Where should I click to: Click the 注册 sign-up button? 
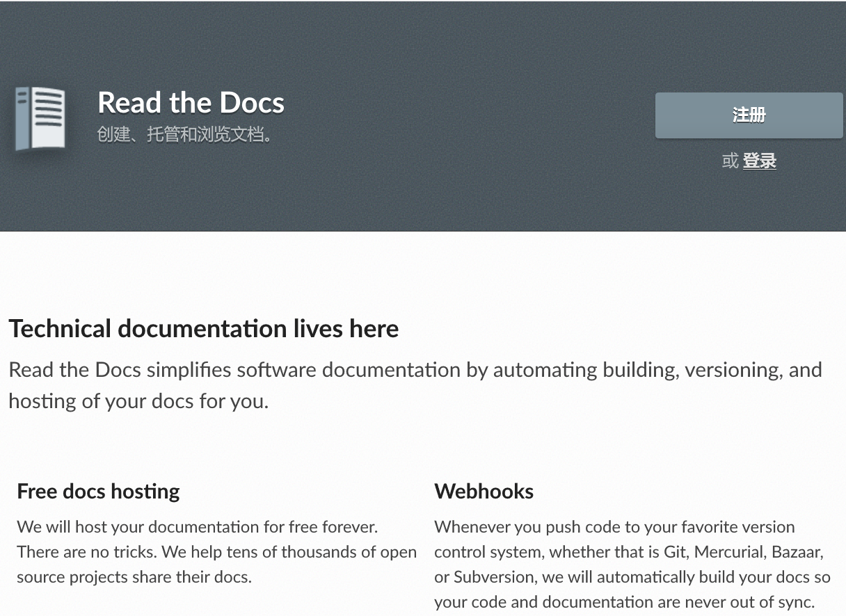click(x=749, y=115)
